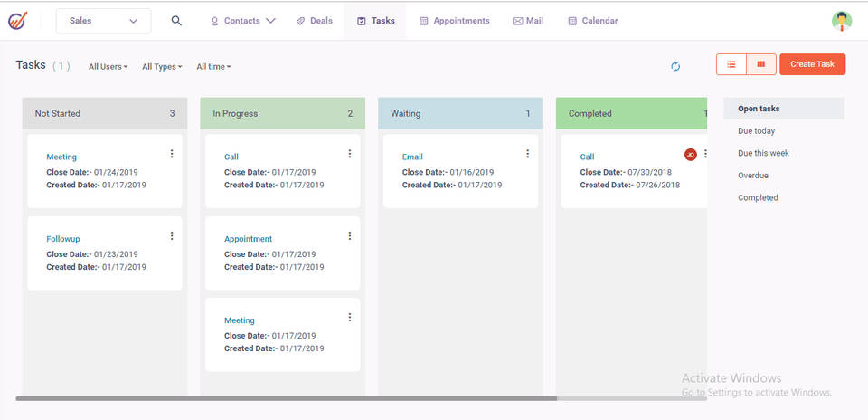Expand the All time filter
Viewport: 868px width, 420px height.
coord(213,67)
